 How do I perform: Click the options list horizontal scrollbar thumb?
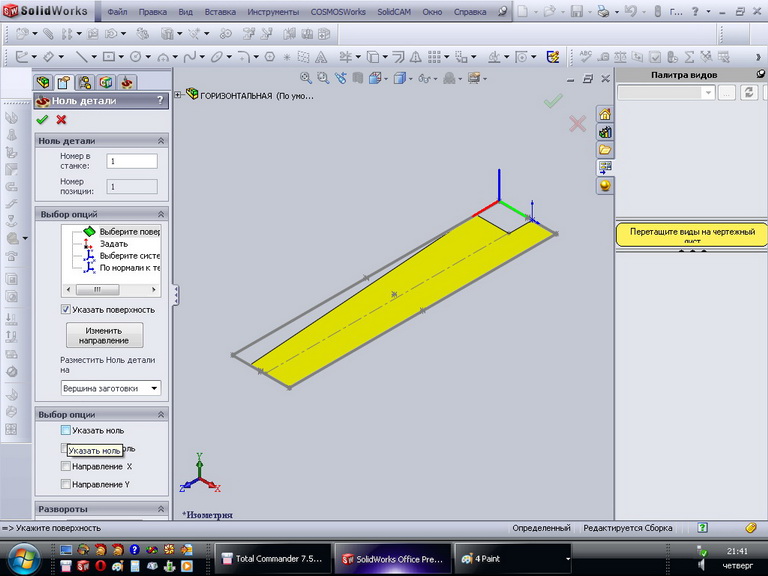tap(97, 289)
